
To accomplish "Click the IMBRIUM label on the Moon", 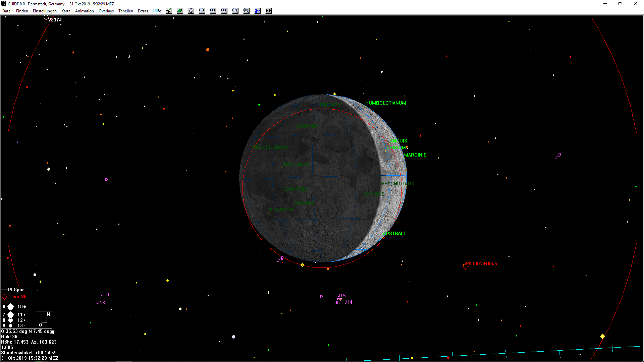I will click(x=306, y=126).
